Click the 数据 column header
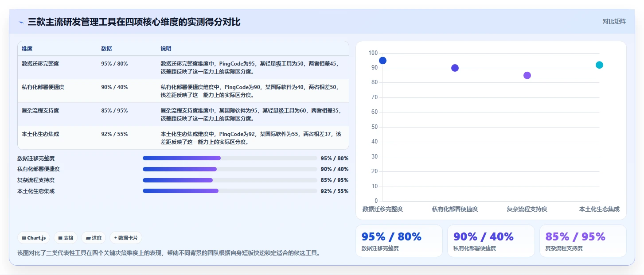 click(106, 49)
